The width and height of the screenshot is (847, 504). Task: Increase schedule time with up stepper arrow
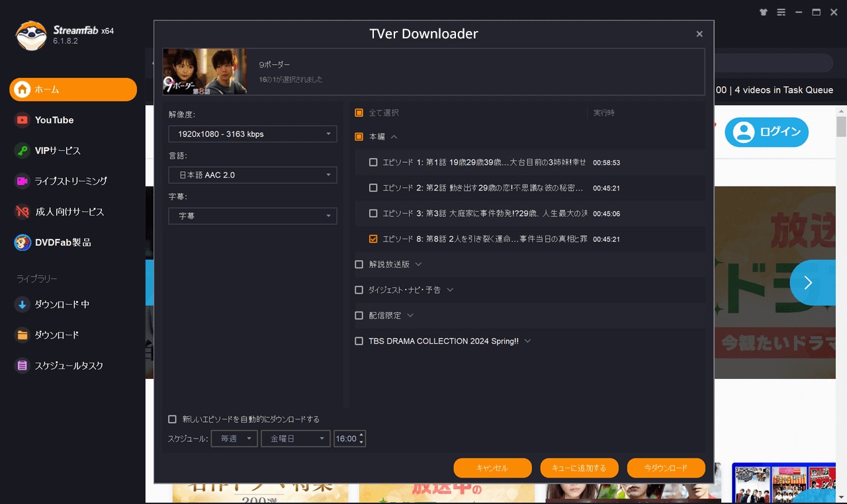click(x=361, y=435)
